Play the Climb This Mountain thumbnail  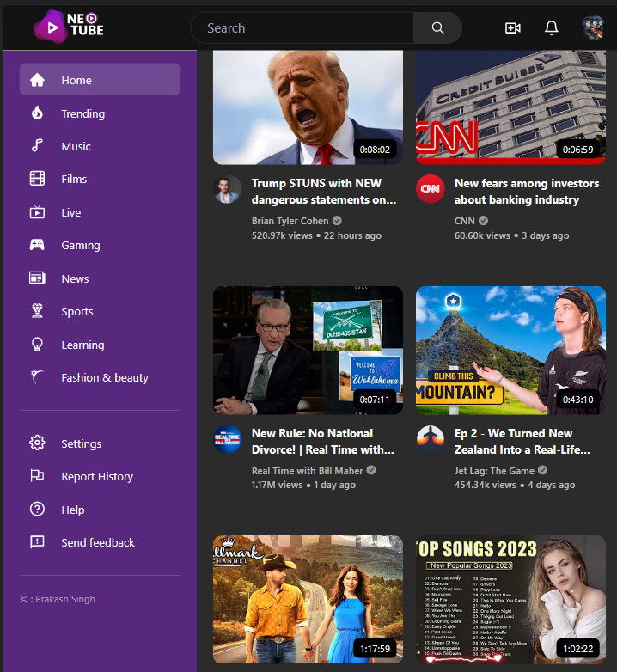click(x=510, y=350)
